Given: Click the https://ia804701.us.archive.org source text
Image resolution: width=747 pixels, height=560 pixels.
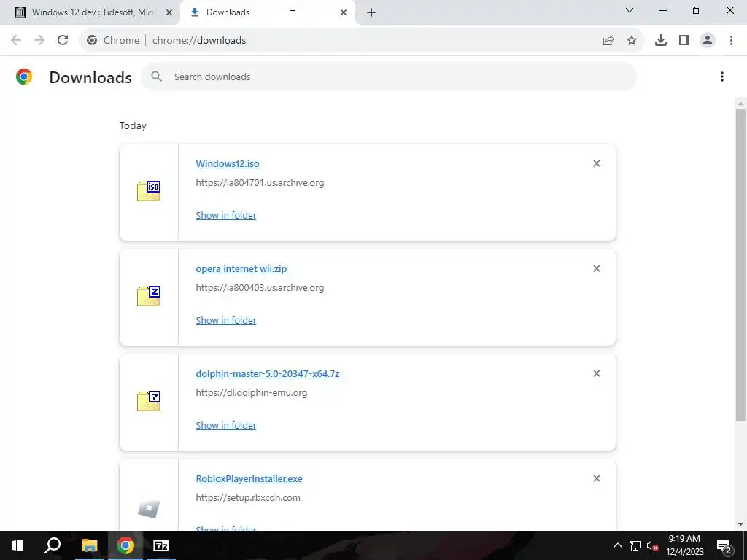Looking at the screenshot, I should pyautogui.click(x=260, y=182).
